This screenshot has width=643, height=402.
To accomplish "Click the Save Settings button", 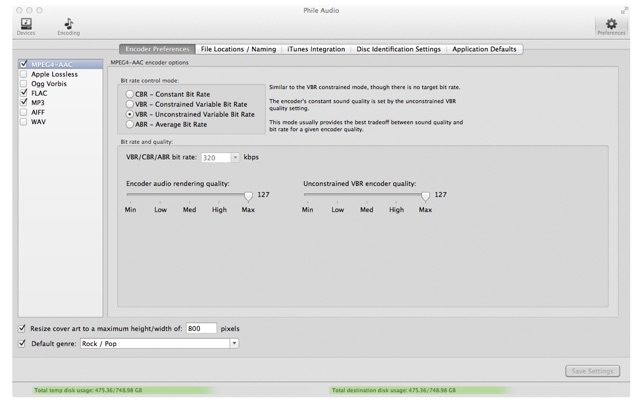I will [x=593, y=371].
